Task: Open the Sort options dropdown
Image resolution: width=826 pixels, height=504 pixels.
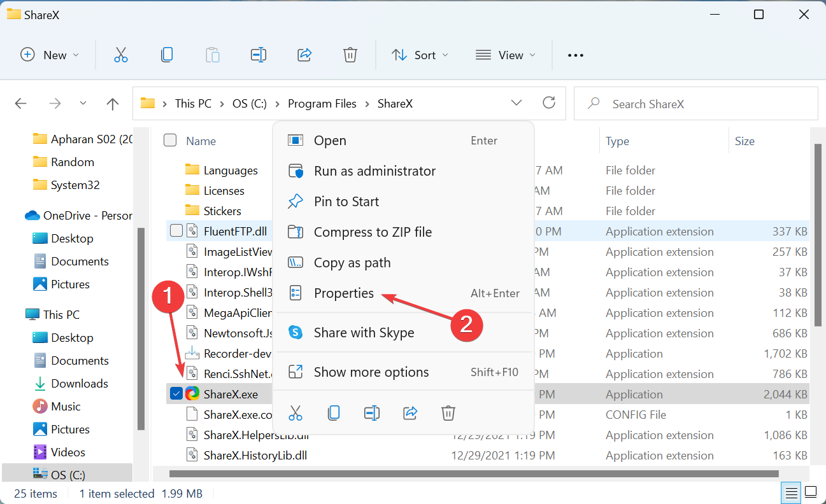Action: 420,55
